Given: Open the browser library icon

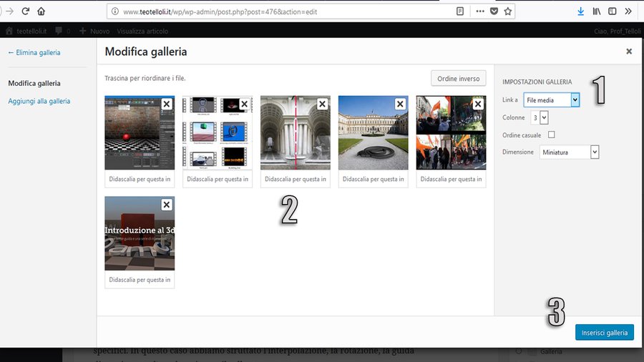Looking at the screenshot, I should pyautogui.click(x=596, y=11).
